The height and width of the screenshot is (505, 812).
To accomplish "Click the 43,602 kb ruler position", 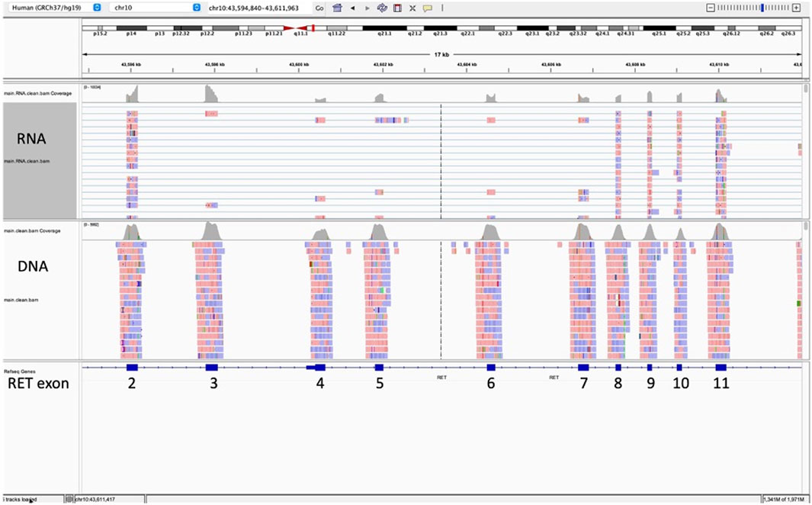I will point(383,65).
